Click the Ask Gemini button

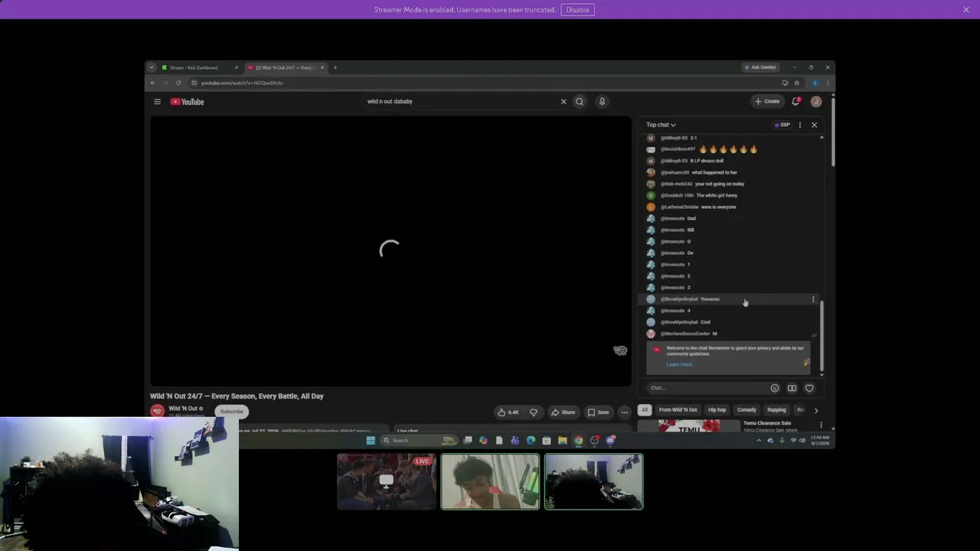760,67
